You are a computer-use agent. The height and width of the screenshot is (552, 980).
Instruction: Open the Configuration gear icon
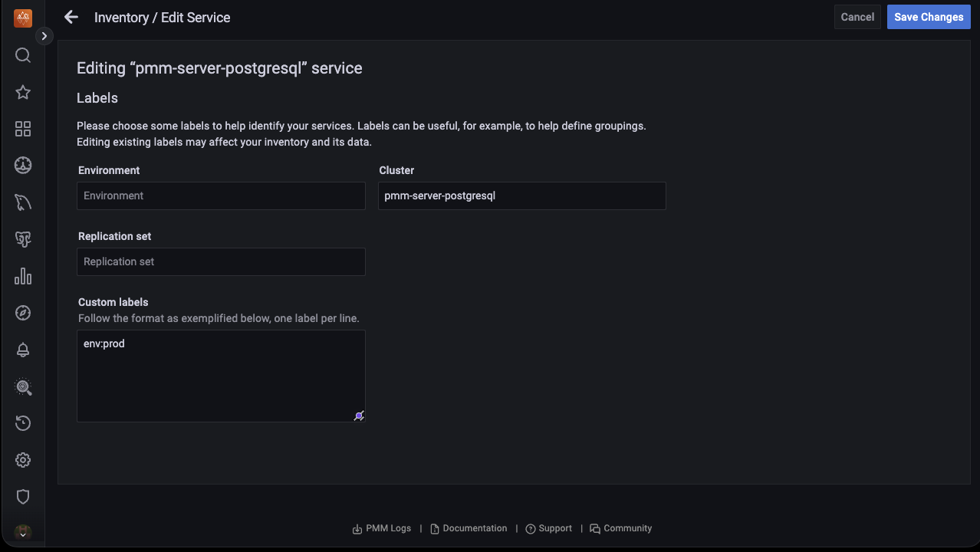23,460
